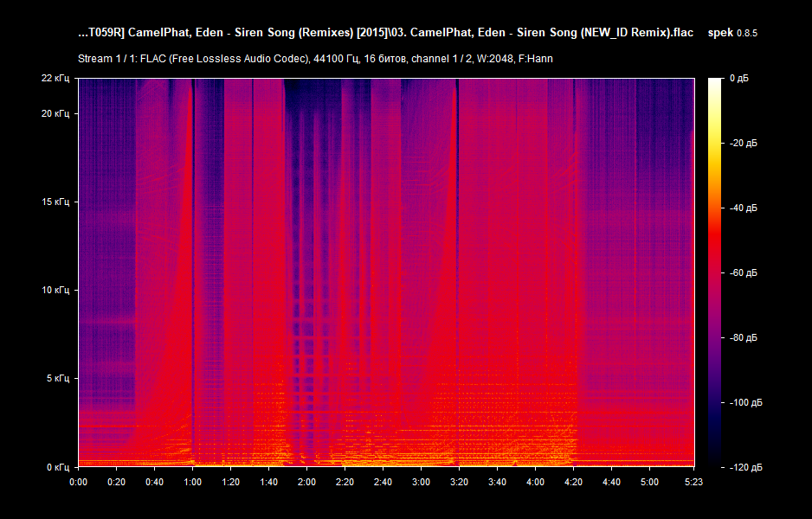Click the '0:00' time label

pyautogui.click(x=78, y=483)
